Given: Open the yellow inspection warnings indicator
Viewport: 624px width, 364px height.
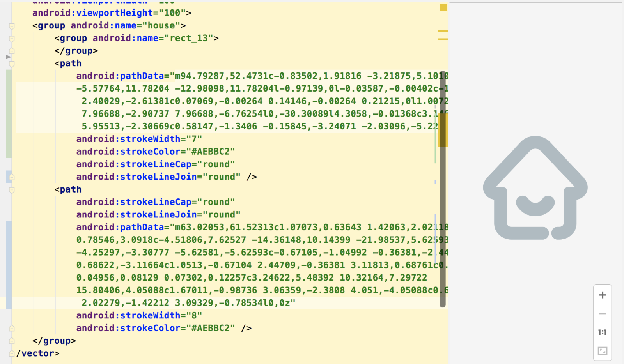Looking at the screenshot, I should click(x=443, y=7).
